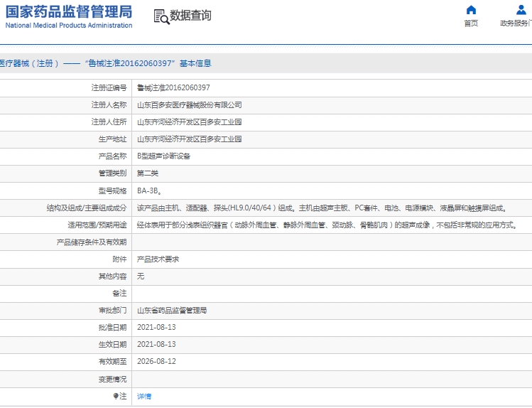Screen dimensions: 532x408
Task: Click 生效日期 value 2021-08-13
Action: 156,344
